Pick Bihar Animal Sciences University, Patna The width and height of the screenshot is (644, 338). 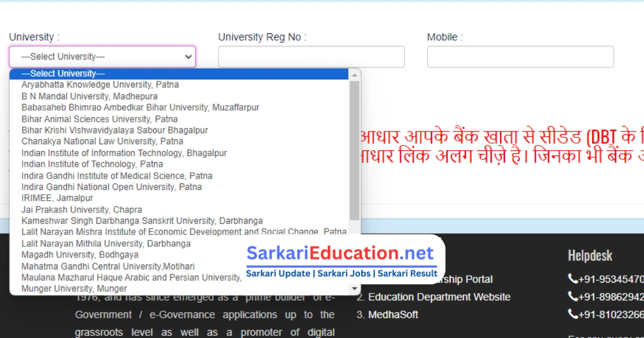(x=99, y=119)
